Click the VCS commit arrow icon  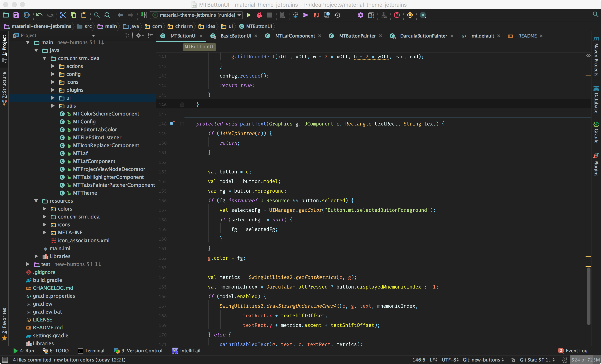[x=306, y=15]
